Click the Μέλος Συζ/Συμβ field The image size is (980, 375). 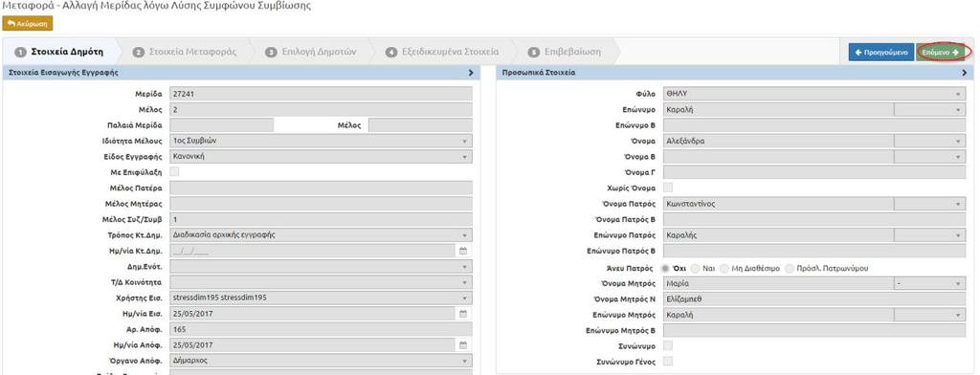point(322,219)
